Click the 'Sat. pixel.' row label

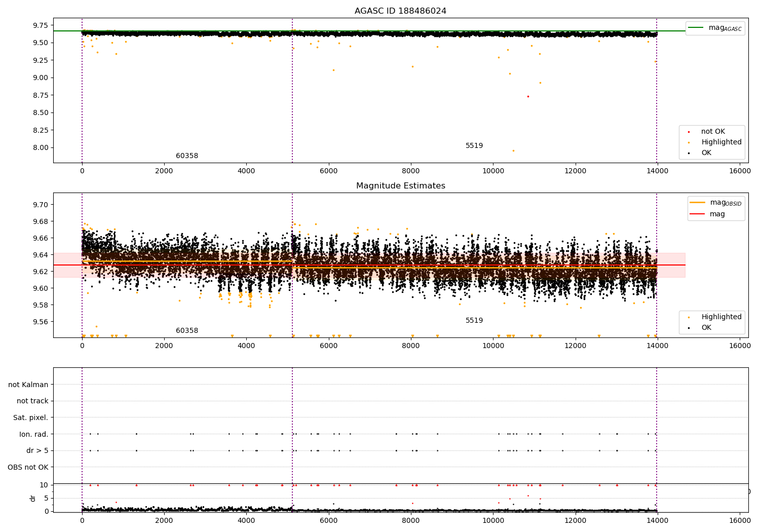click(31, 417)
